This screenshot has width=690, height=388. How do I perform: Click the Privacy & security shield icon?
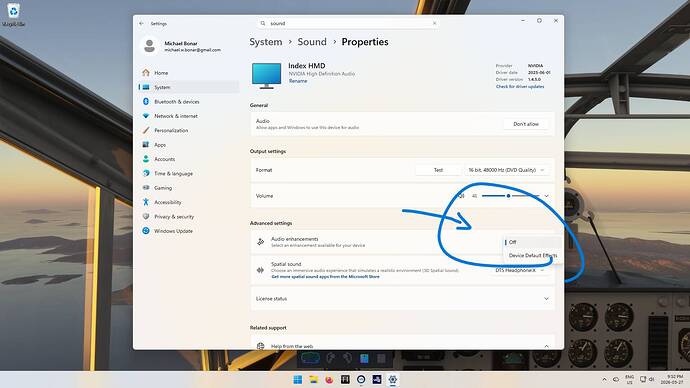point(146,216)
